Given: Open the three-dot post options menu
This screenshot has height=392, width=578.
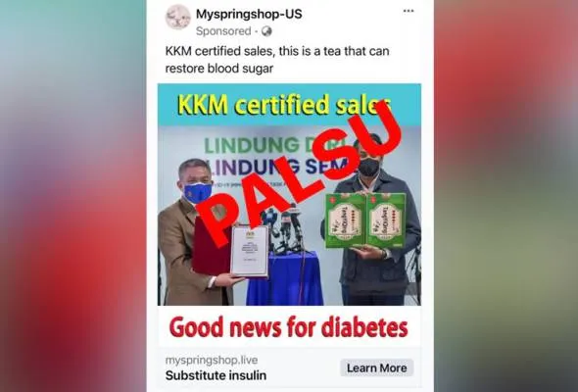Looking at the screenshot, I should (x=409, y=11).
